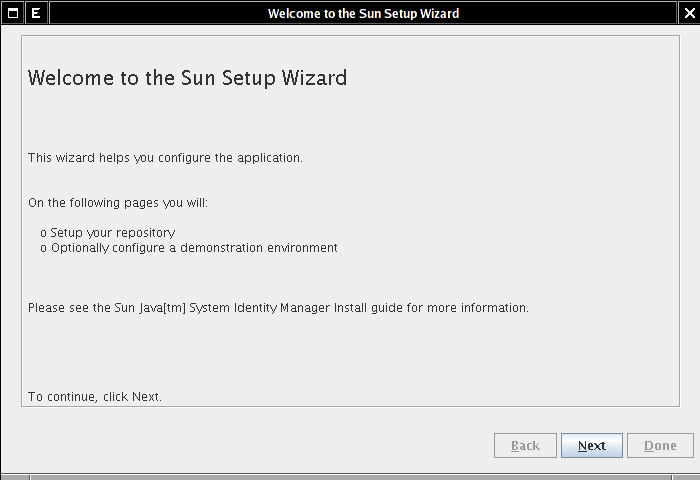Click the Next button to continue
The image size is (700, 480).
tap(592, 445)
